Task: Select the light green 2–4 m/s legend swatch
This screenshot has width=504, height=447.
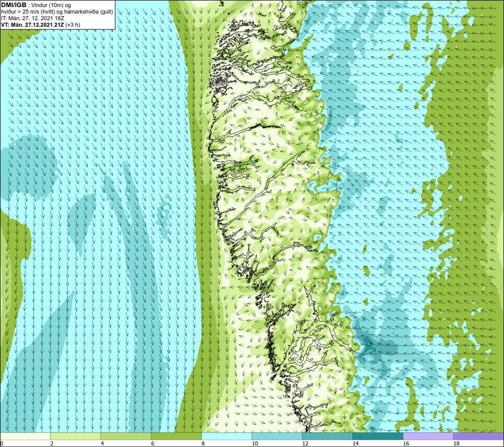Action: coord(76,436)
